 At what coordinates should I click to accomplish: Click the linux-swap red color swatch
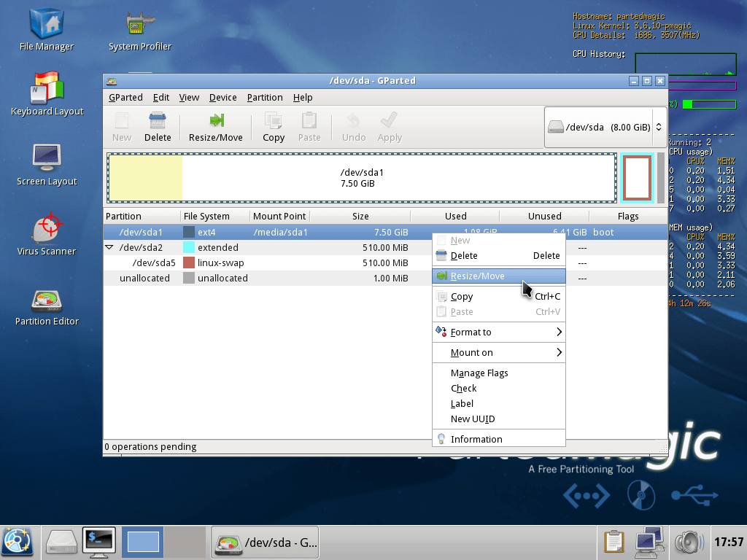(189, 263)
